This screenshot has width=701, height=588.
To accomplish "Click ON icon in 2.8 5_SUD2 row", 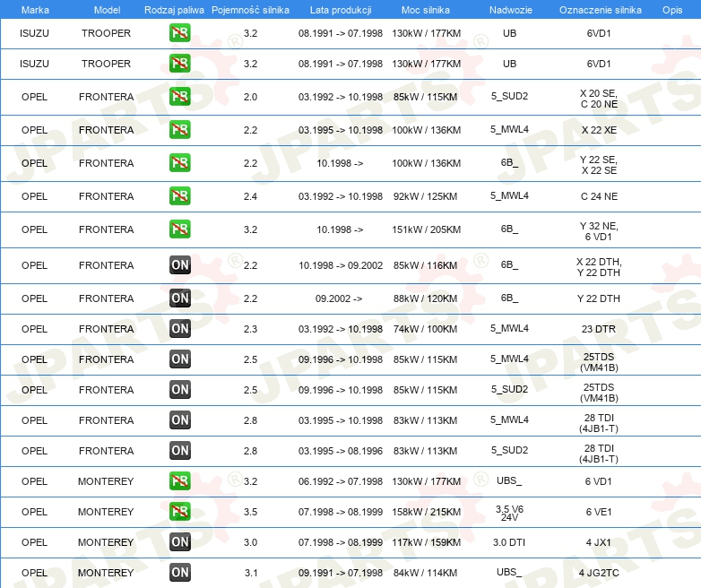I will [179, 450].
